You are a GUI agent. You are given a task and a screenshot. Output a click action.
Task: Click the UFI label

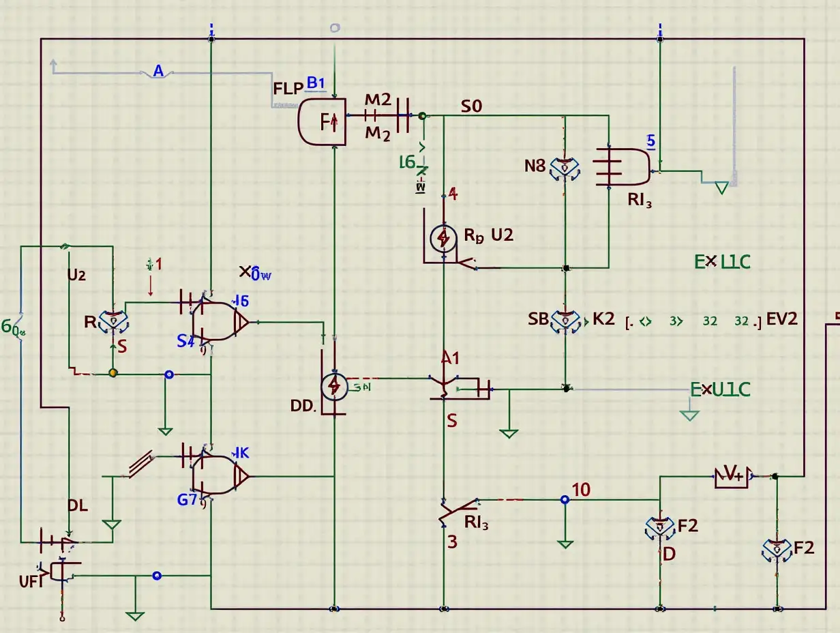[x=31, y=582]
